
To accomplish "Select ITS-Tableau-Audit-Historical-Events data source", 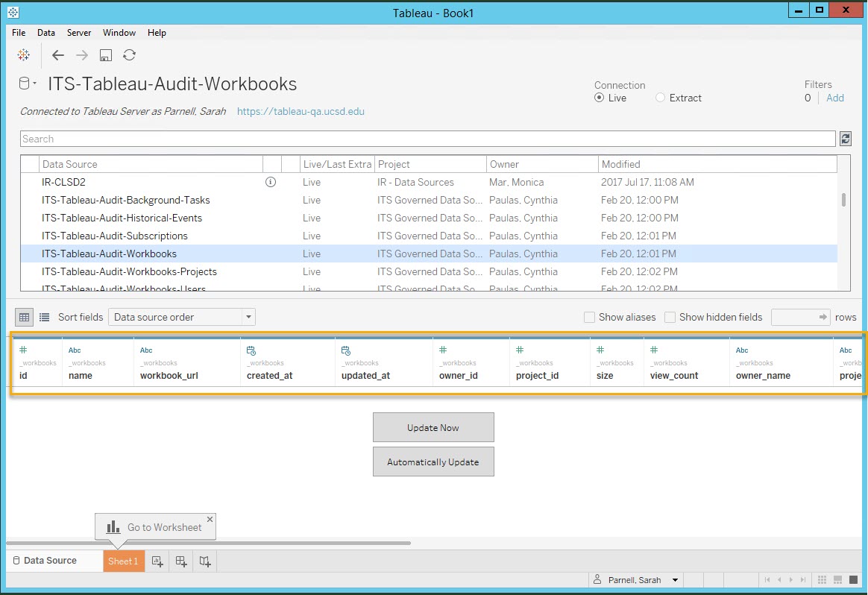I will tap(429, 218).
